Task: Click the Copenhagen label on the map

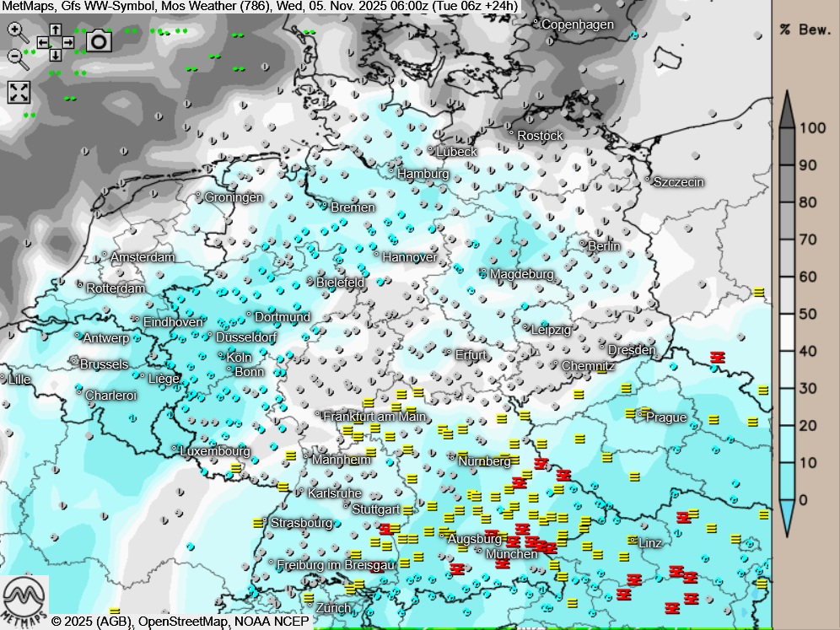Action: click(x=578, y=24)
